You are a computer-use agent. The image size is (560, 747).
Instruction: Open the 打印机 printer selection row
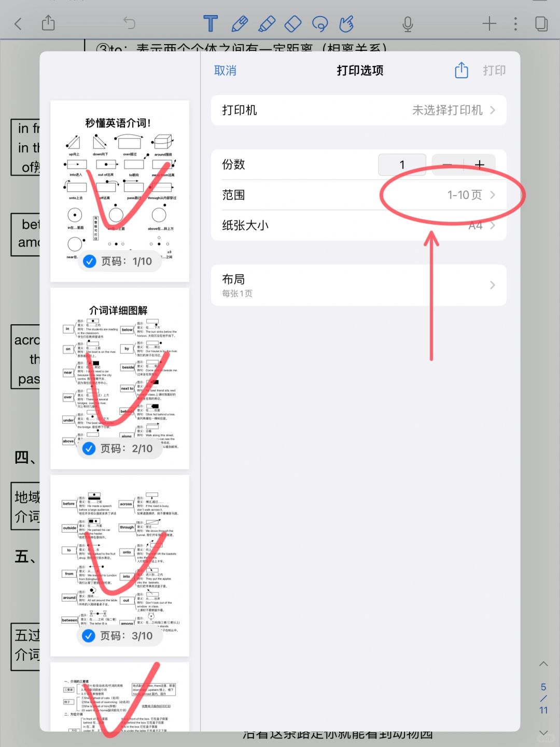pyautogui.click(x=358, y=110)
